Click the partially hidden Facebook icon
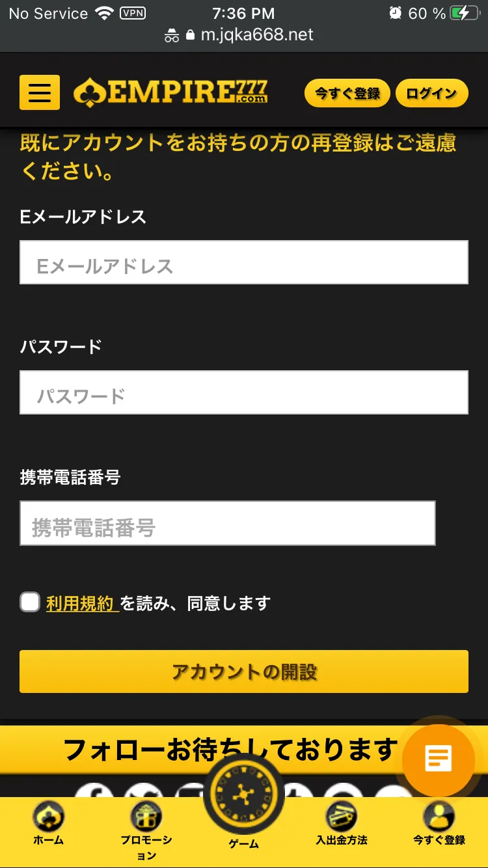The image size is (488, 868). (x=94, y=790)
